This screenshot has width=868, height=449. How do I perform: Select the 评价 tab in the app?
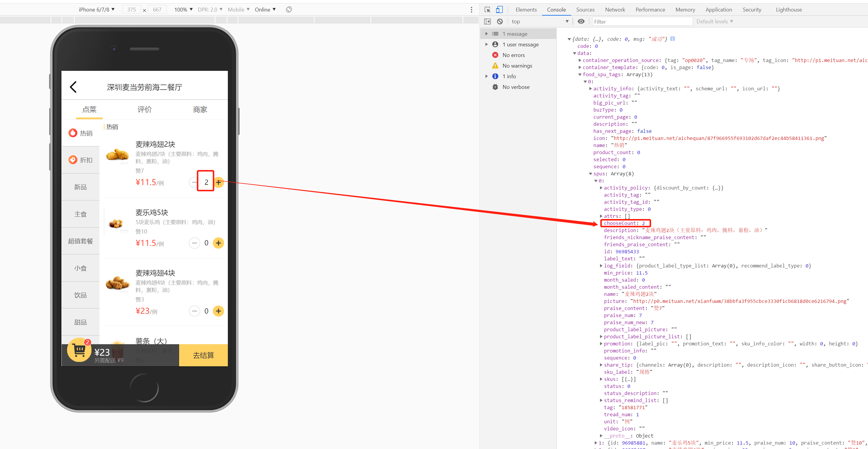pyautogui.click(x=145, y=110)
